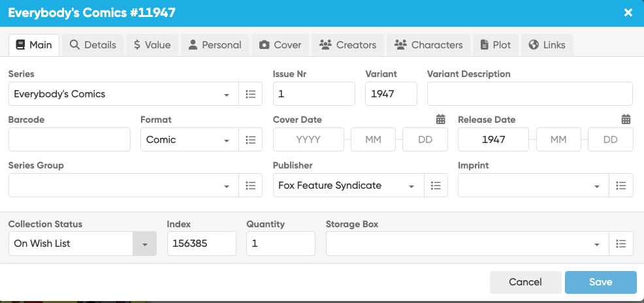Click the Format list manager icon
This screenshot has height=303, width=644.
tap(250, 140)
